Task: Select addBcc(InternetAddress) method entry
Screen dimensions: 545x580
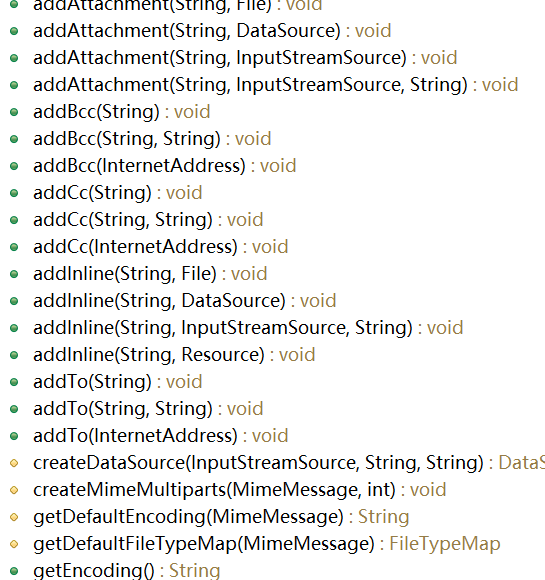Action: 165,166
